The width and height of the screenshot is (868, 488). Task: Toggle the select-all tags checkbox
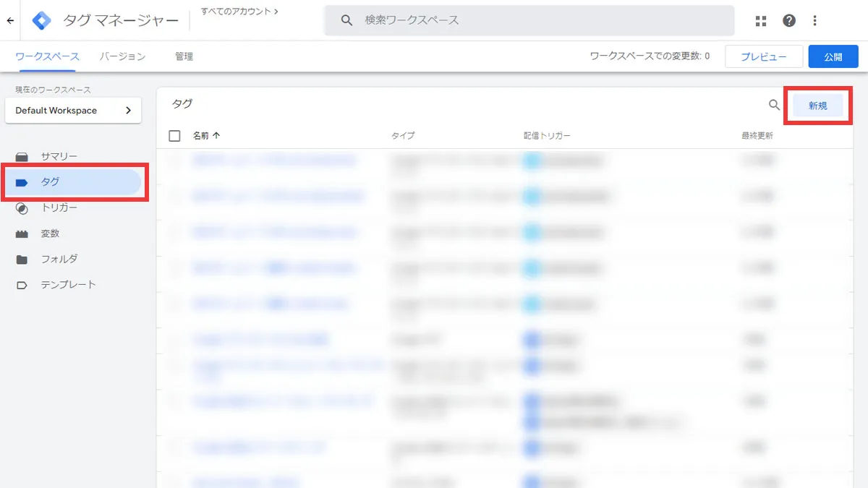click(174, 135)
